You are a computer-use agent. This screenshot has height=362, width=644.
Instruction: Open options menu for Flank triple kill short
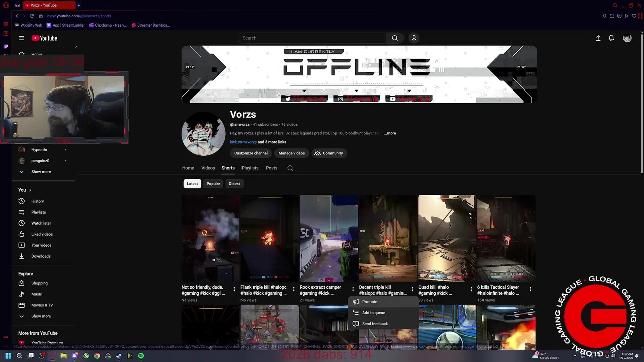[293, 289]
